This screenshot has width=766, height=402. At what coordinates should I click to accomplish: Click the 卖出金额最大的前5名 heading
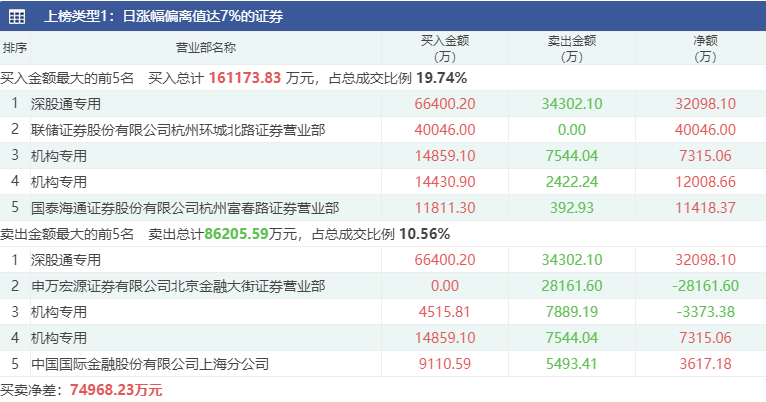[67, 234]
